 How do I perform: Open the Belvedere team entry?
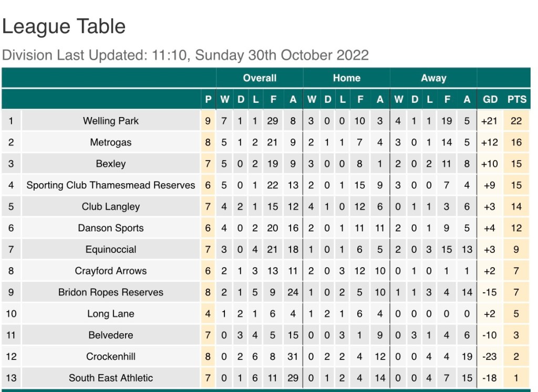tap(111, 335)
